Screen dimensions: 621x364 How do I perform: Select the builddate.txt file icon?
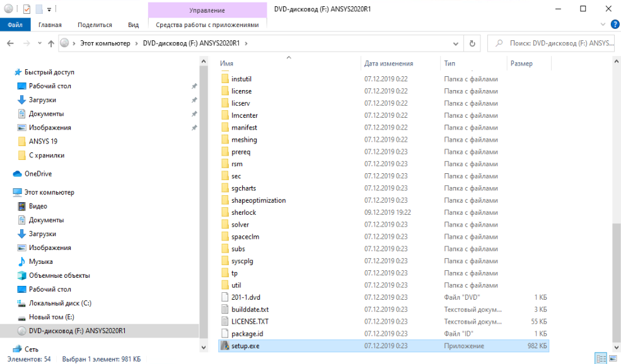(x=225, y=309)
